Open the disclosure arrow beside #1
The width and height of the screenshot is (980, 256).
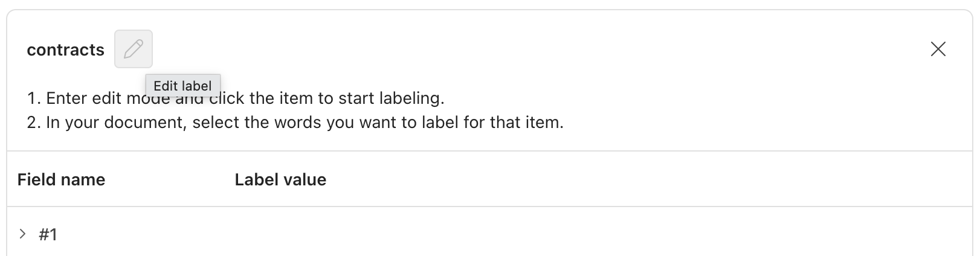click(x=22, y=234)
